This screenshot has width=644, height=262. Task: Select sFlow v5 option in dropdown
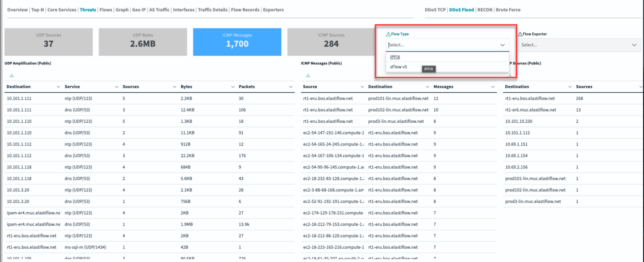(398, 67)
